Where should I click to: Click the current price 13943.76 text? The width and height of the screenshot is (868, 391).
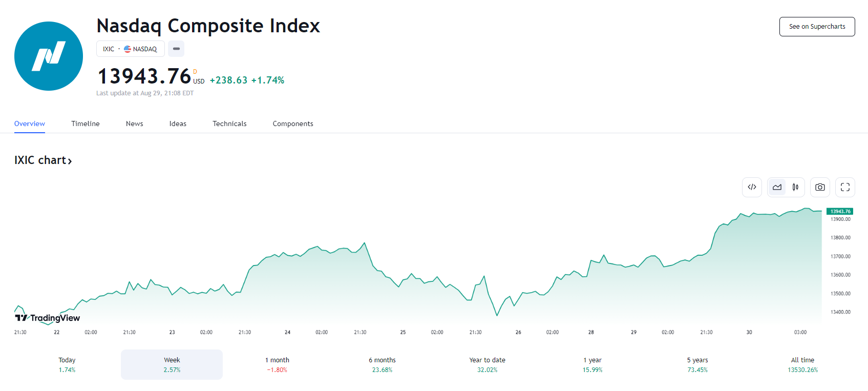coord(144,76)
